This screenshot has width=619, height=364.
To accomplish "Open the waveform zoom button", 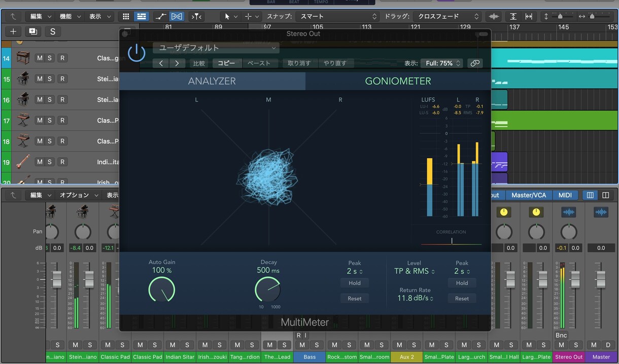I will pos(493,17).
